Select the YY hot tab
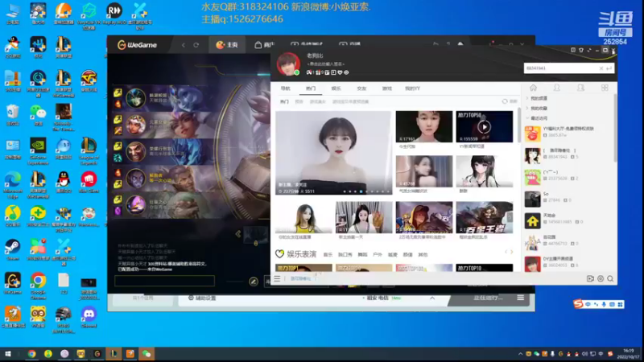Screen dimensions: 644x362 pos(311,88)
